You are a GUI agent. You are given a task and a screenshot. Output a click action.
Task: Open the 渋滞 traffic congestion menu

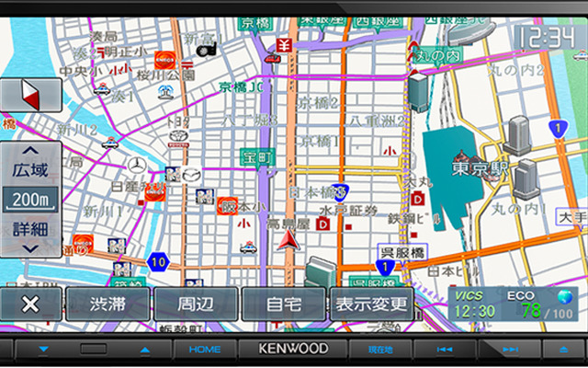coord(107,305)
